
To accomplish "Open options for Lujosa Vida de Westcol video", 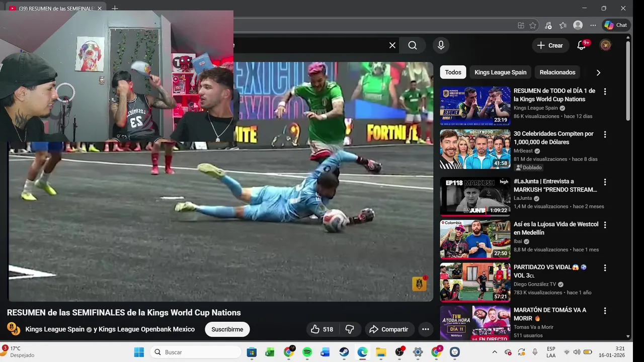I will point(605,225).
